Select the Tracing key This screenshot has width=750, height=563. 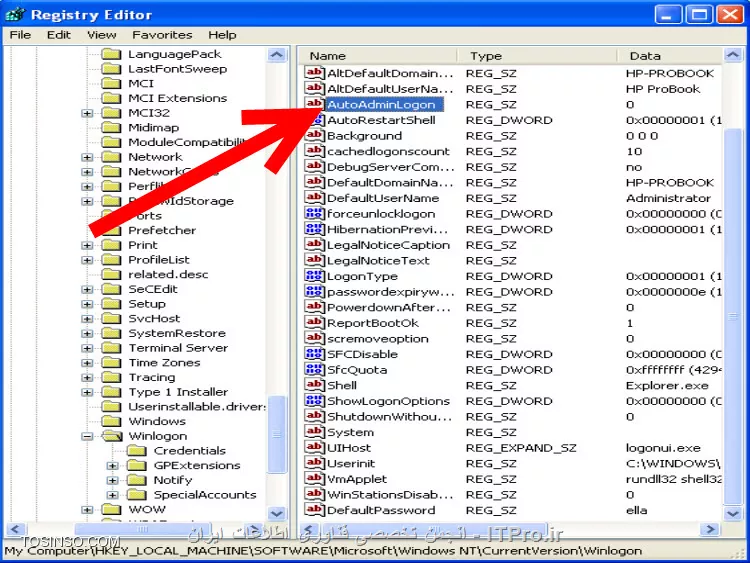point(152,377)
